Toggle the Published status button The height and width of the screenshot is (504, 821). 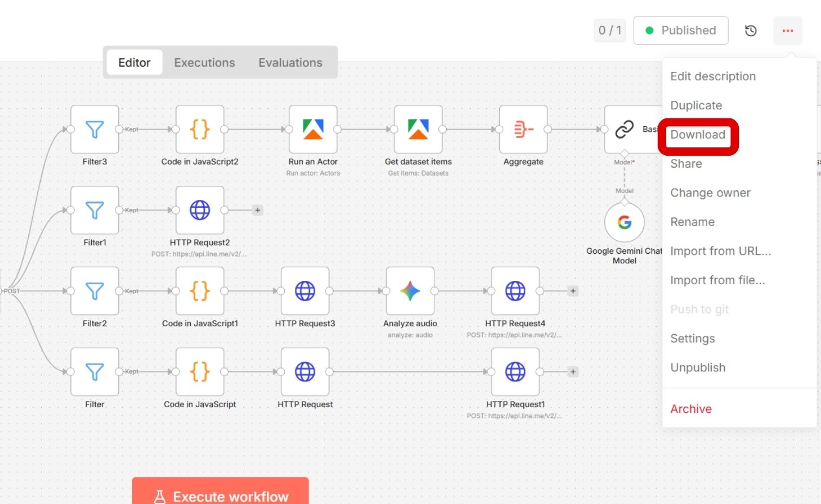[681, 31]
